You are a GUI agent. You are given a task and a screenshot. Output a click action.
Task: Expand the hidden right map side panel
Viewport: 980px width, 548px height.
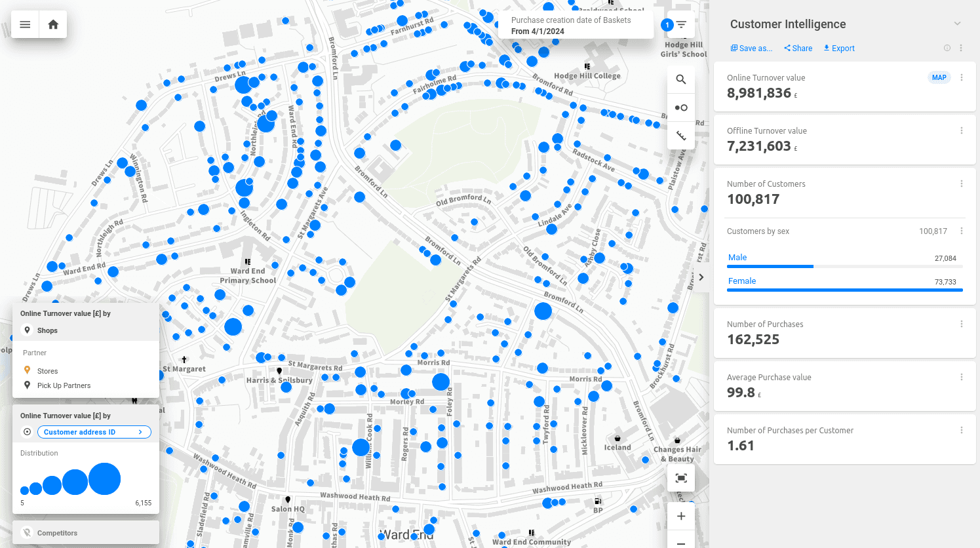[x=701, y=277]
